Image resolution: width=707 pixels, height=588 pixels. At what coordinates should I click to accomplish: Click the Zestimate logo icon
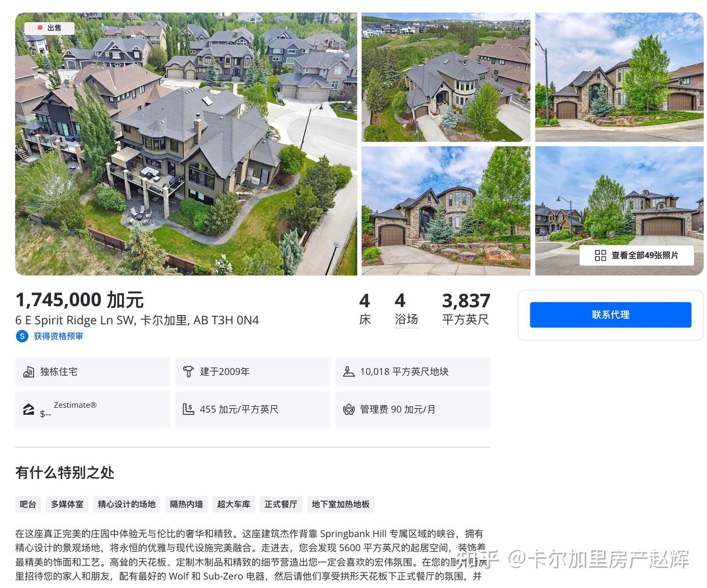[x=28, y=409]
